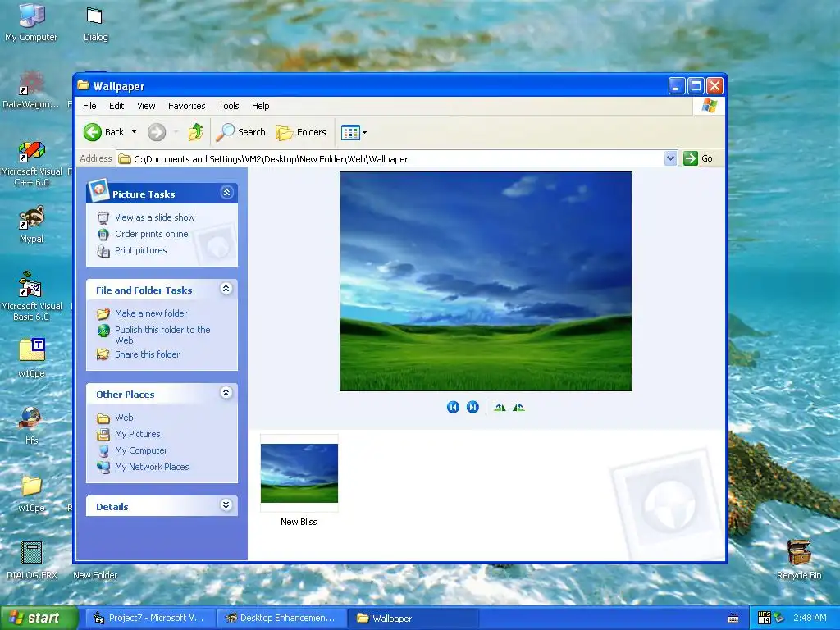Click Publish this folder to the Web

click(x=162, y=335)
